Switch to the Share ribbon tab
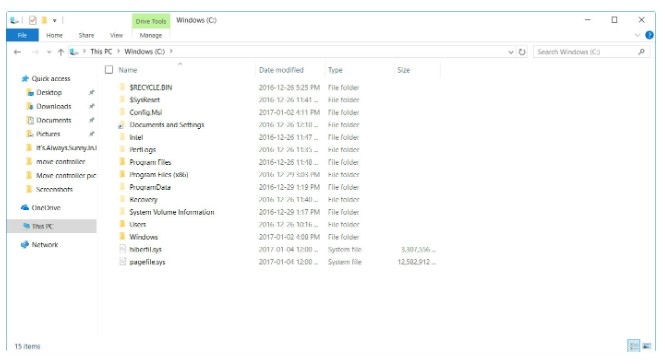This screenshot has width=665, height=364. pyautogui.click(x=86, y=35)
